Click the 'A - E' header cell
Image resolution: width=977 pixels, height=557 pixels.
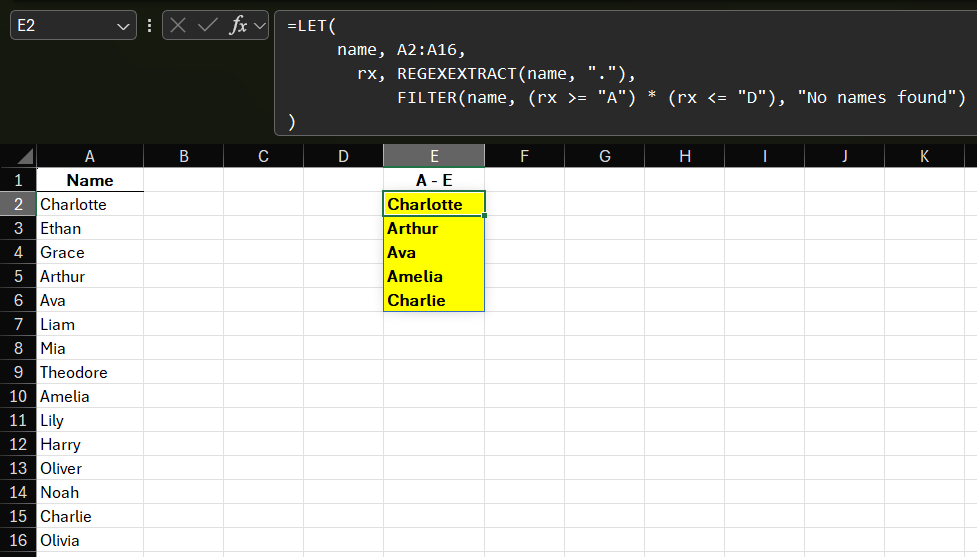pyautogui.click(x=434, y=180)
